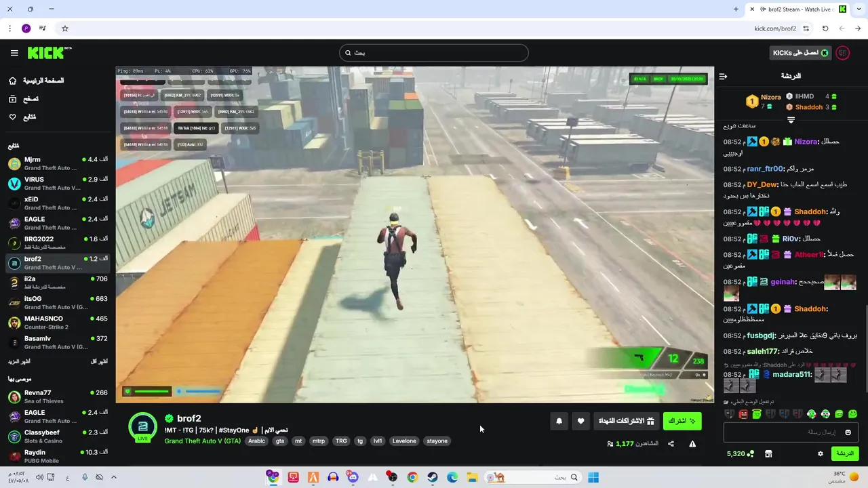Open the channel shop icon
The width and height of the screenshot is (868, 488).
768,454
